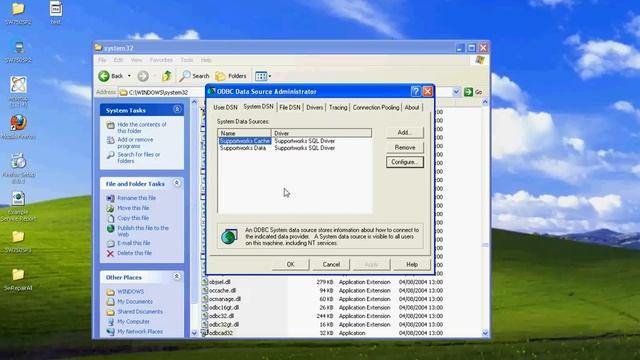Click the odbc32.dll file icon

click(205, 316)
